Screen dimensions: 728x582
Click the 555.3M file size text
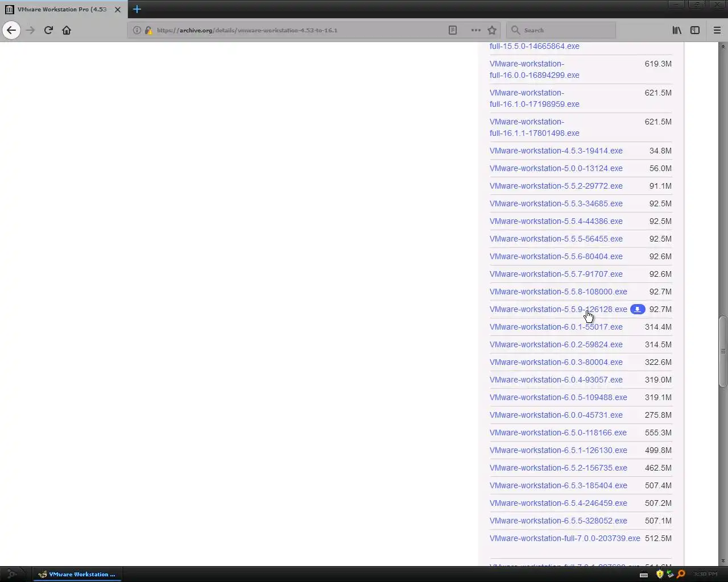click(x=658, y=433)
